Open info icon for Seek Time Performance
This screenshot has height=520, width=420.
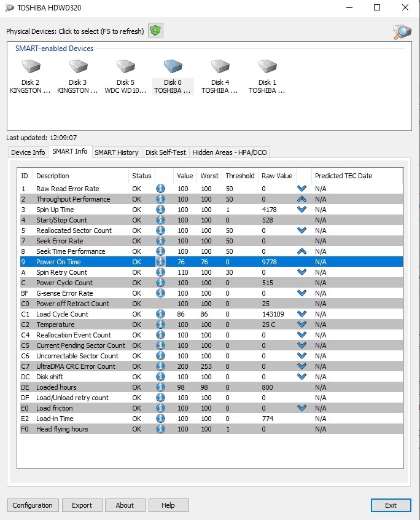click(x=160, y=251)
